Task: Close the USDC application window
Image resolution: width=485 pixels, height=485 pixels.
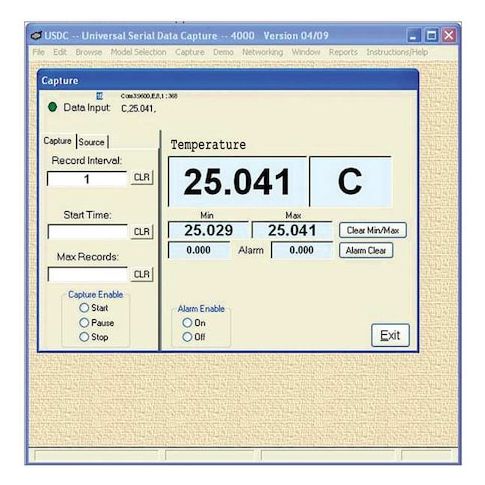Action: click(x=449, y=35)
